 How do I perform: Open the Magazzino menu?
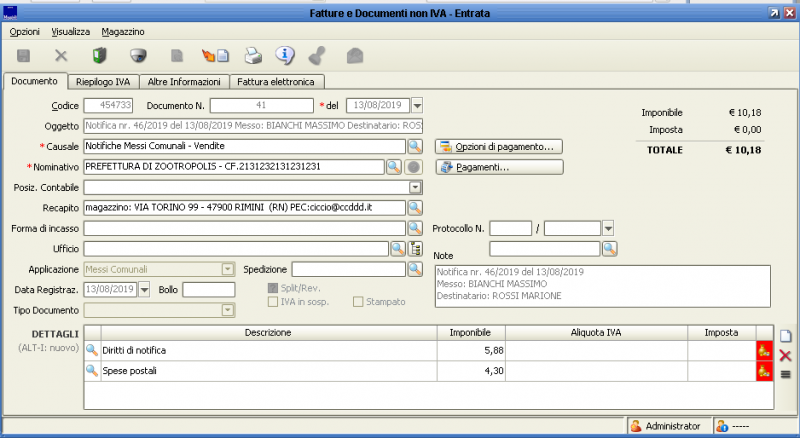(123, 32)
